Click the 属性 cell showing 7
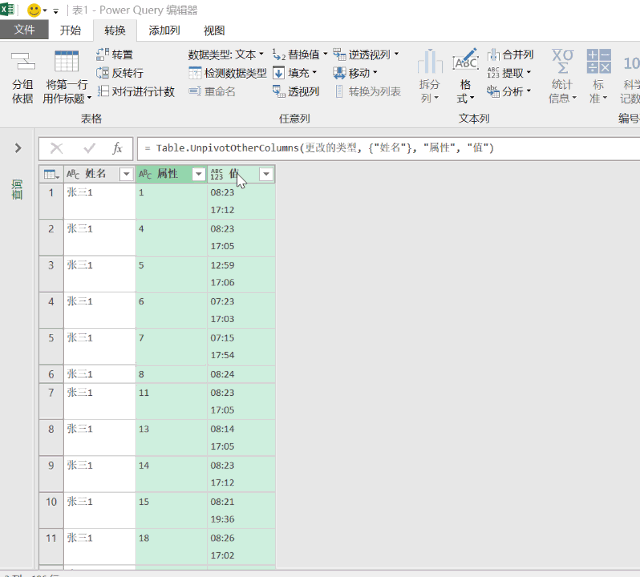The height and width of the screenshot is (577, 640). coord(171,347)
